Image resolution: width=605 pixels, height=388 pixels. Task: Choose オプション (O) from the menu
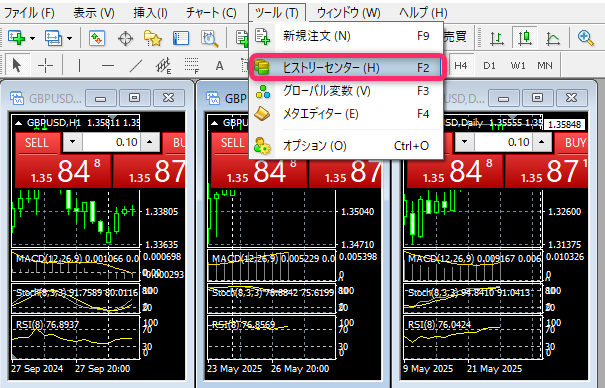coord(346,146)
